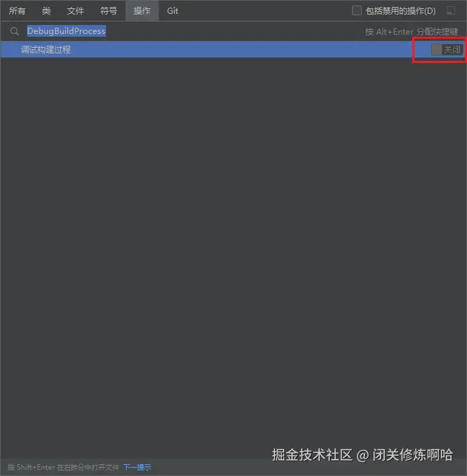Image resolution: width=467 pixels, height=476 pixels.
Task: Open results in Find tool window icon
Action: [x=451, y=10]
